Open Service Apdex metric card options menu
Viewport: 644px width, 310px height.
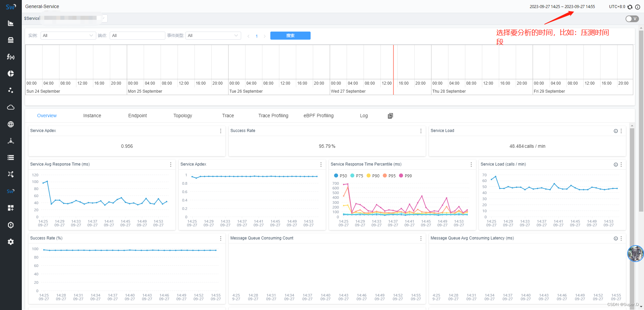[x=221, y=131]
